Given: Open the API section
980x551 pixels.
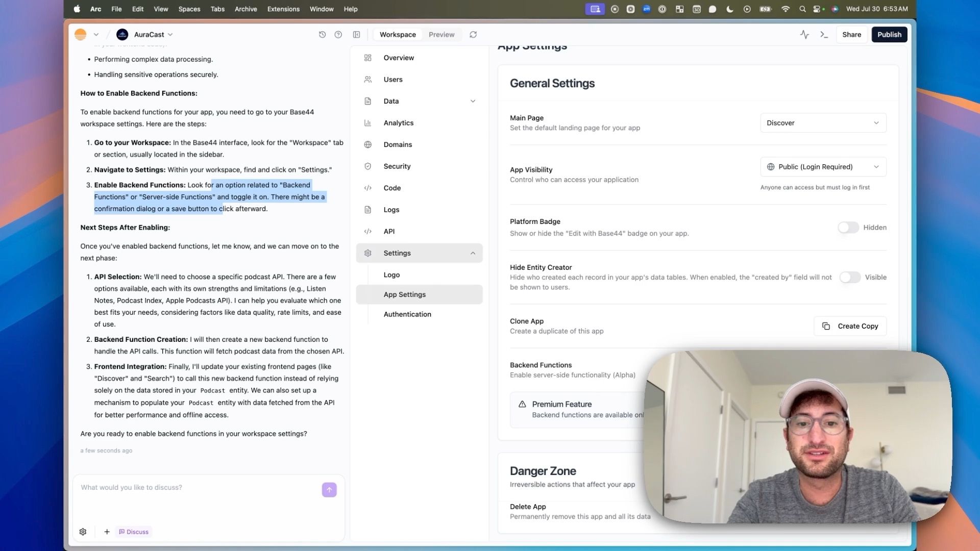Looking at the screenshot, I should coord(419,231).
